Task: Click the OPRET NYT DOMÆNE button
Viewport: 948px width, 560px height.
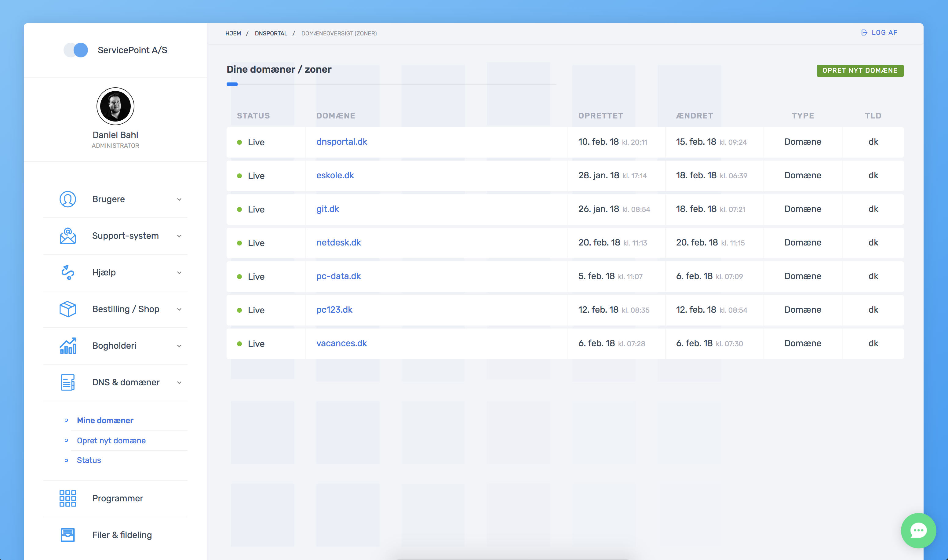Action: 860,71
